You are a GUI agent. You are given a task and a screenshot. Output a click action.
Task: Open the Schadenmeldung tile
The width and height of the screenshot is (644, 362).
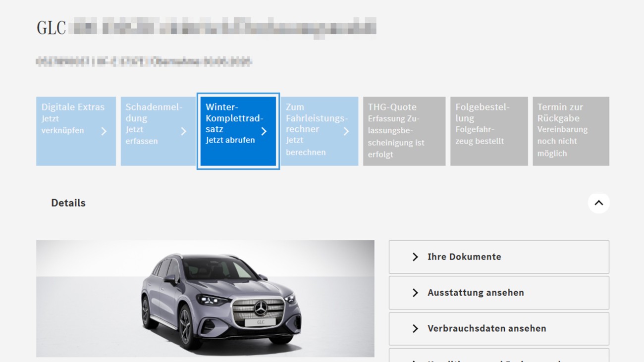point(158,131)
